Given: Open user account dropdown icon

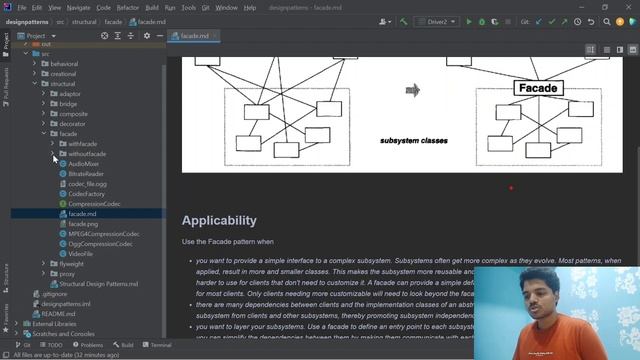Looking at the screenshot, I should click(x=385, y=22).
